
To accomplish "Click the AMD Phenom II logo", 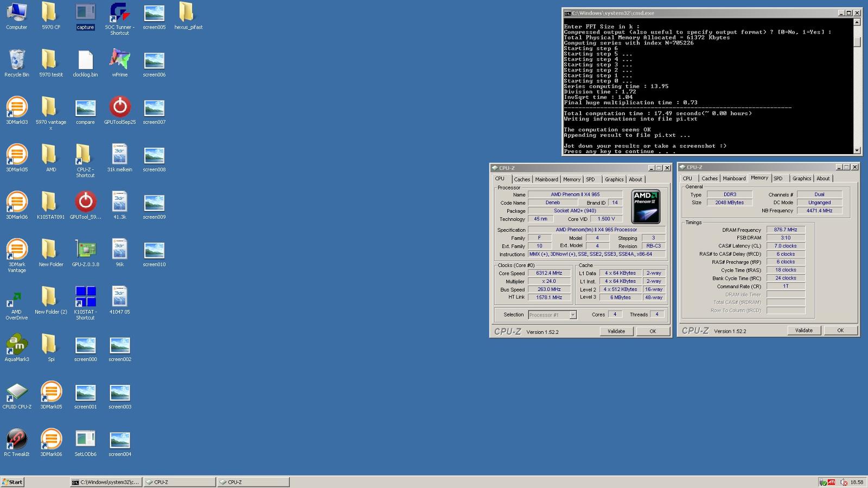I will [646, 206].
